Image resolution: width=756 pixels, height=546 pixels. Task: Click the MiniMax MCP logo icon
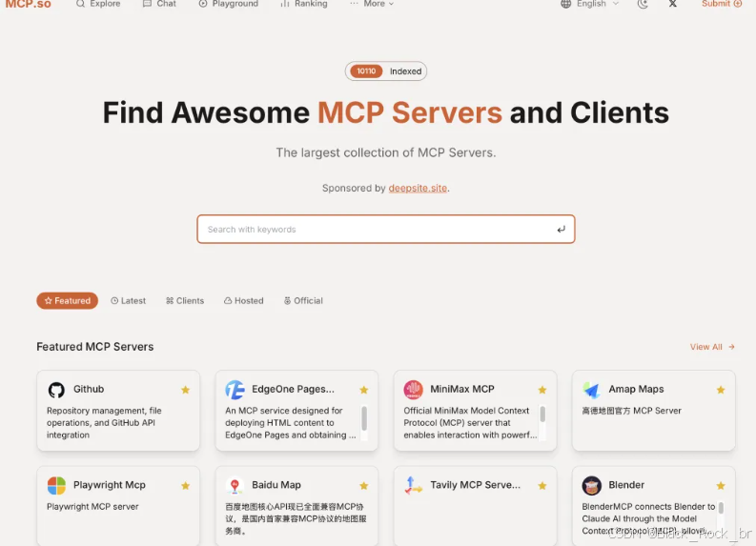point(413,390)
